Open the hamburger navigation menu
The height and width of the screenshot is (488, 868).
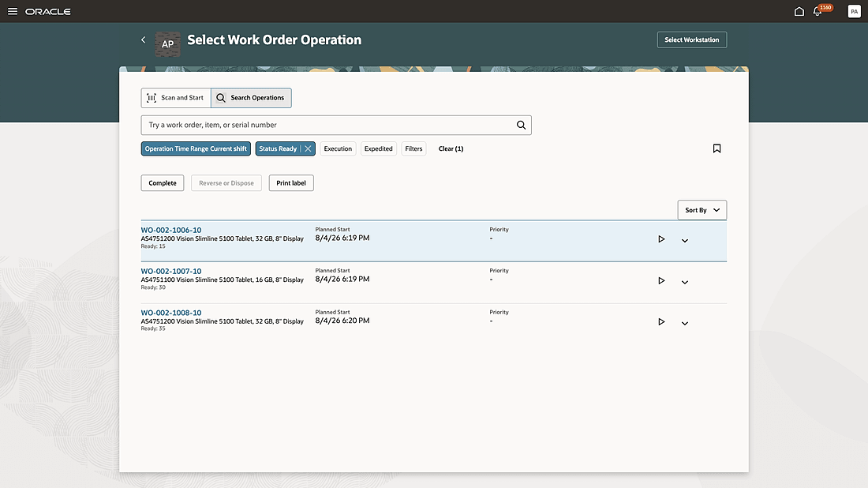coord(12,11)
